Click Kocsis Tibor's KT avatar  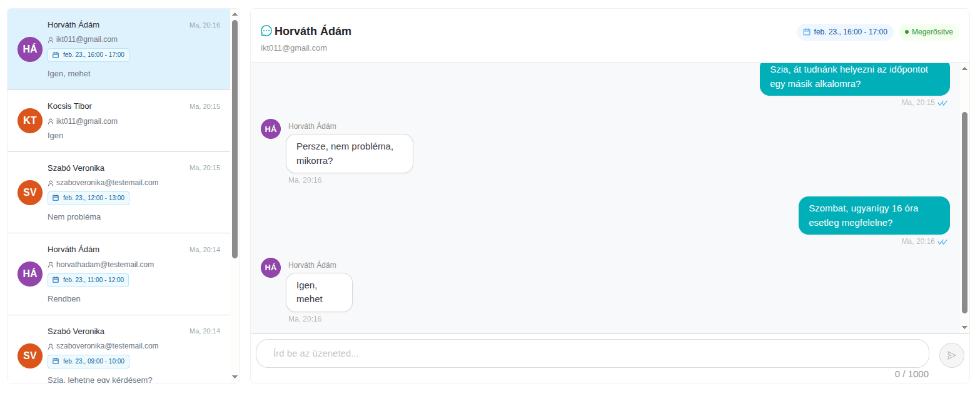pyautogui.click(x=29, y=121)
